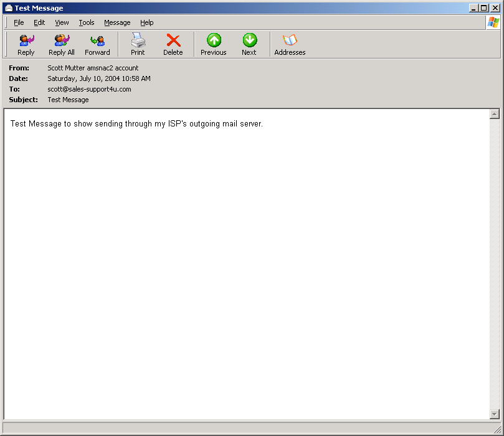504x436 pixels.
Task: Go to the Next message
Action: (x=249, y=45)
